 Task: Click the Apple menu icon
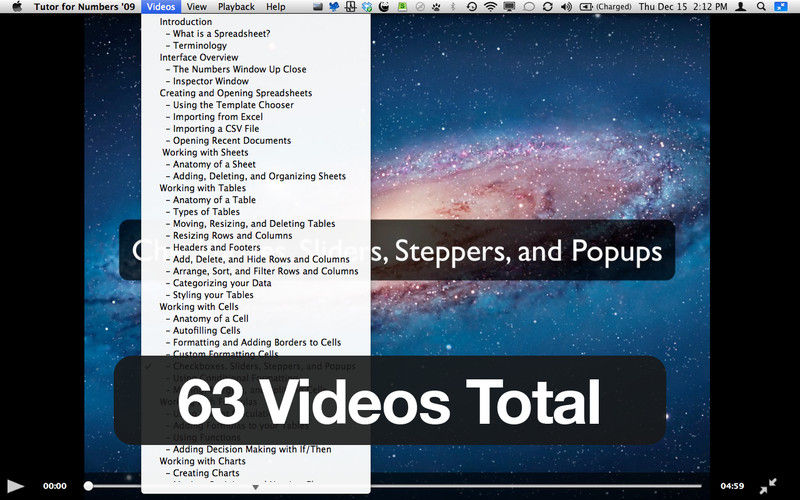point(17,7)
